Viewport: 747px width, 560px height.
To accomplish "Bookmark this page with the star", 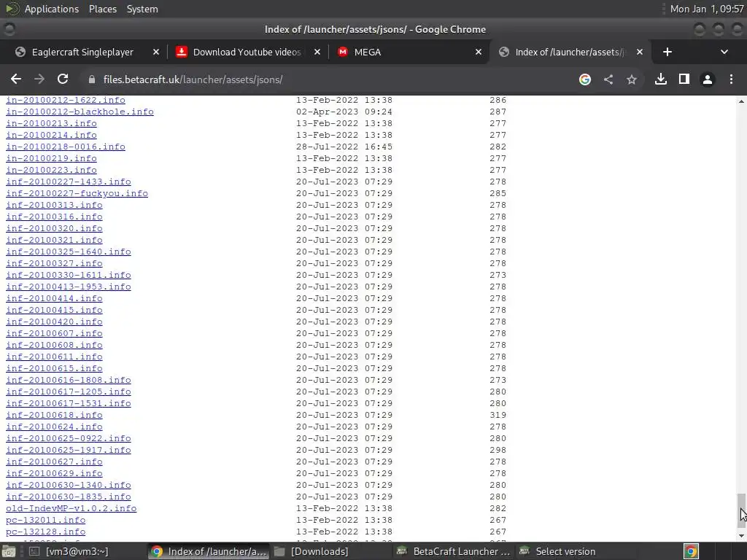I will tap(632, 79).
